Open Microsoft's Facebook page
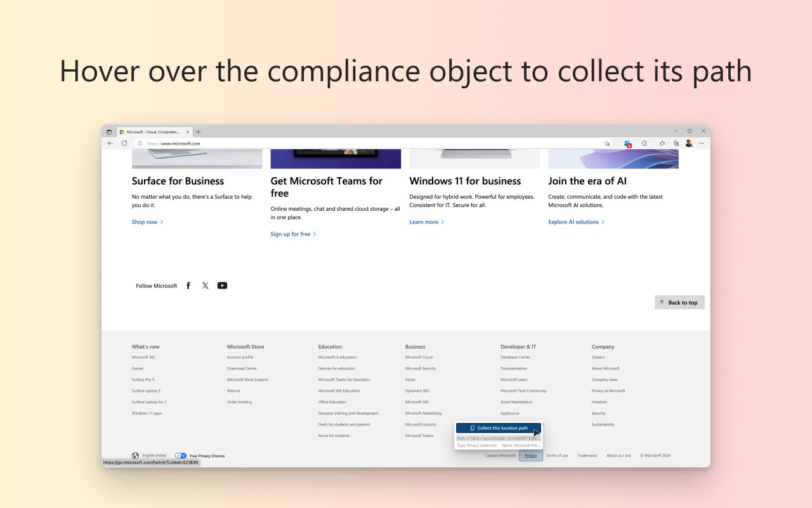Screen dimensions: 812x508 coord(188,286)
